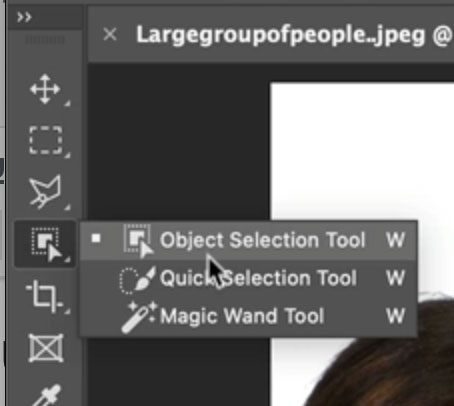454x406 pixels.
Task: Select the Frame tool
Action: (x=46, y=348)
